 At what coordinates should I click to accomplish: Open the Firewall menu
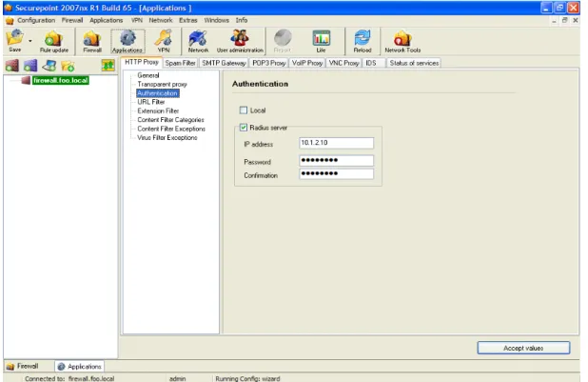click(x=72, y=20)
